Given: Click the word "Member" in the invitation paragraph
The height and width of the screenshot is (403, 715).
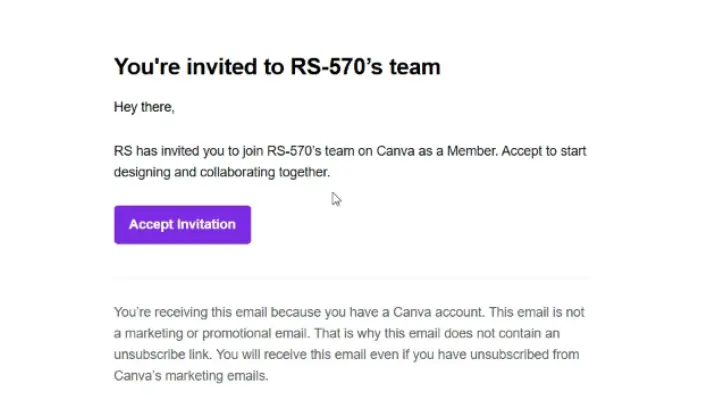Looking at the screenshot, I should pos(472,151).
